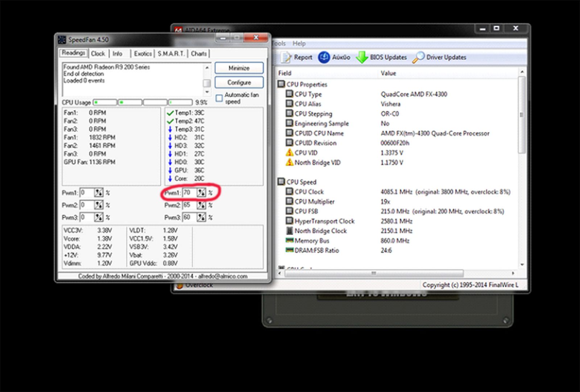Adjust the left Pwm2 spinner arrows
Screen dimensions: 580x392
tap(99, 205)
